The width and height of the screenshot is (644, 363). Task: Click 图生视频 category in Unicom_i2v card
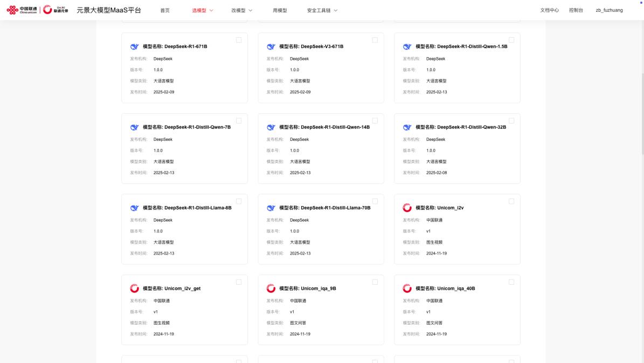click(x=434, y=242)
